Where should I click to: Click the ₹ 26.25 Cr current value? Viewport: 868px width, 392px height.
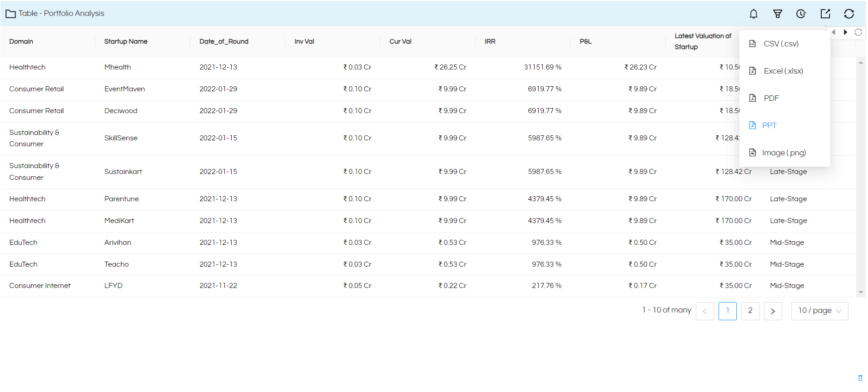click(450, 67)
